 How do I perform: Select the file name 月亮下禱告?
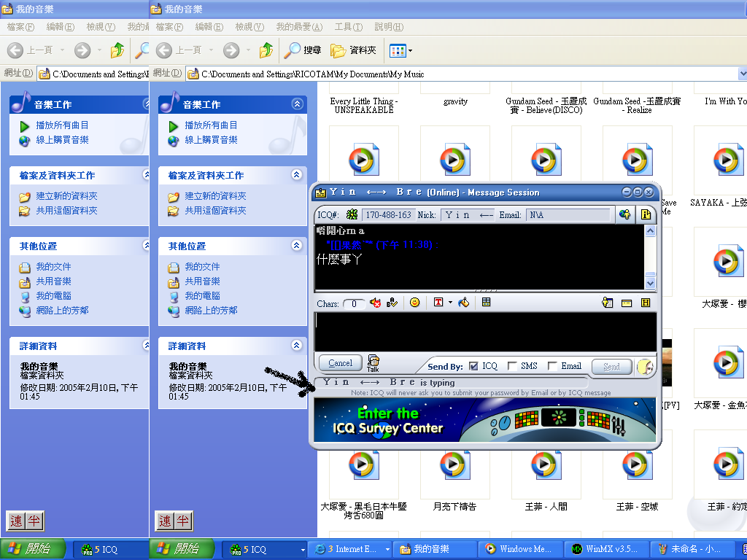tap(454, 507)
